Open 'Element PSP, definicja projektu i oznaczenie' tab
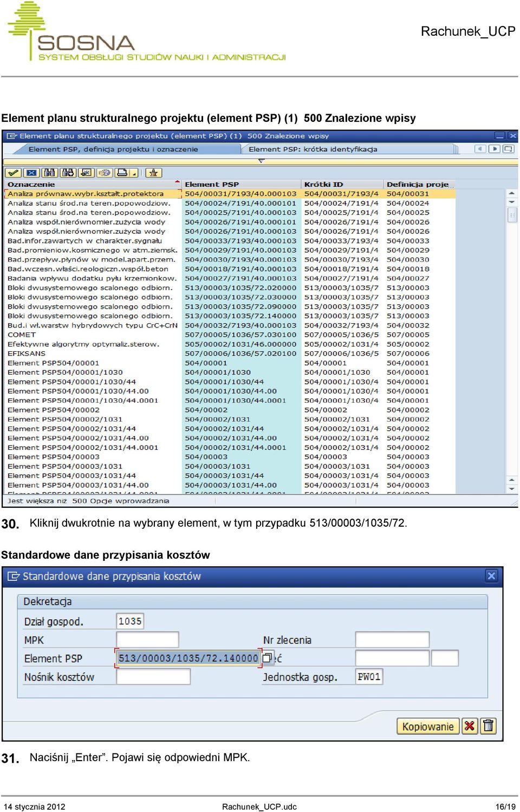 coord(113,149)
